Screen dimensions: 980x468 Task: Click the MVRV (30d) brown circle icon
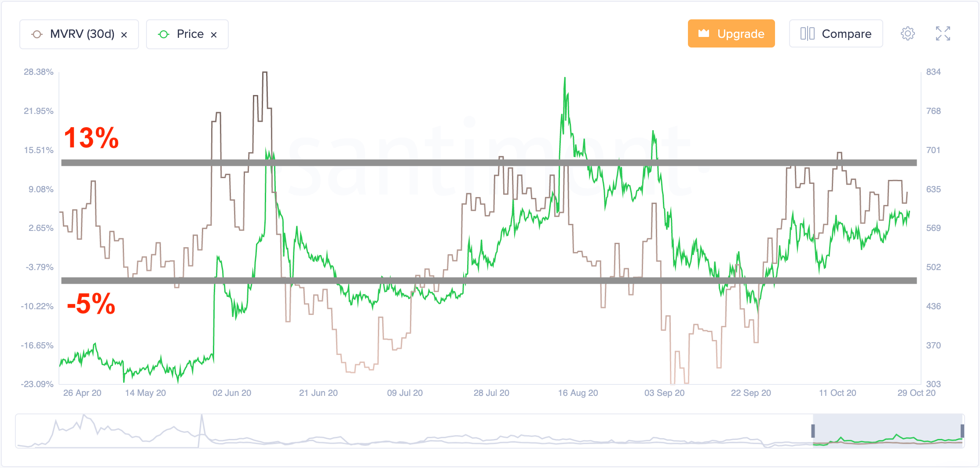coord(37,34)
